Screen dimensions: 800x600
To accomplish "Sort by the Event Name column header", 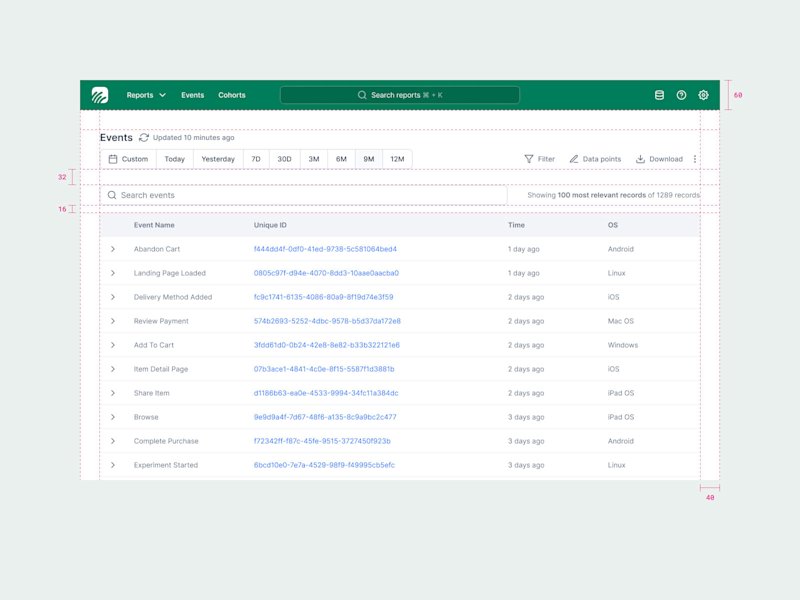I will (154, 225).
